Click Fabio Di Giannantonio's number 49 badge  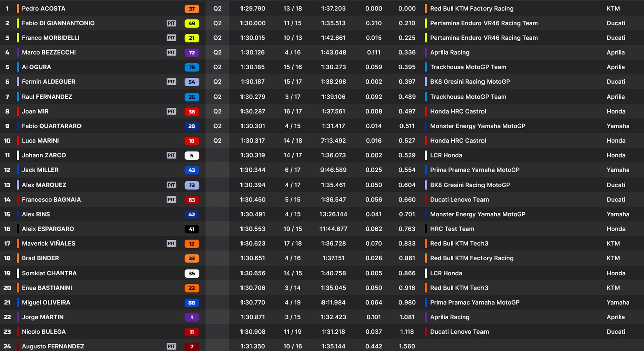click(192, 23)
